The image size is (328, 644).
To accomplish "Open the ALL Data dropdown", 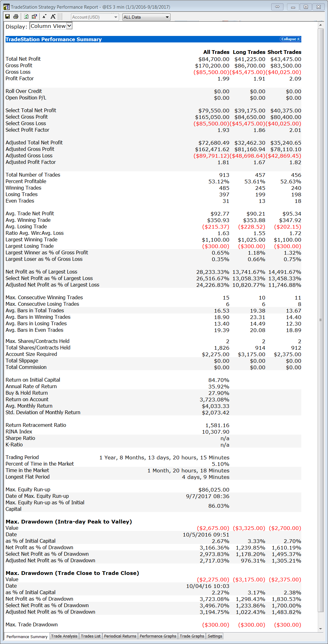I will 146,17.
